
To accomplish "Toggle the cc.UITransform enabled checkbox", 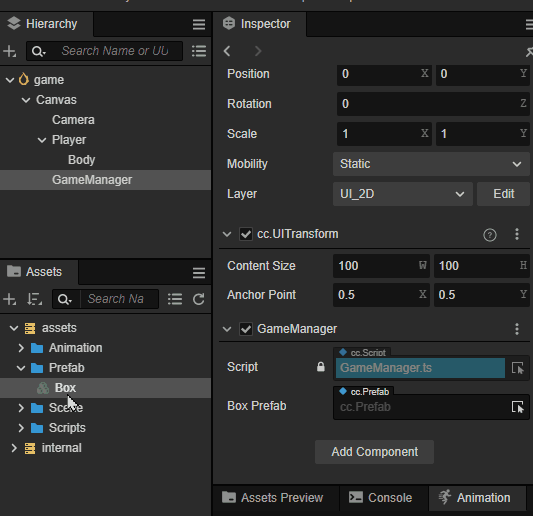I will (246, 234).
